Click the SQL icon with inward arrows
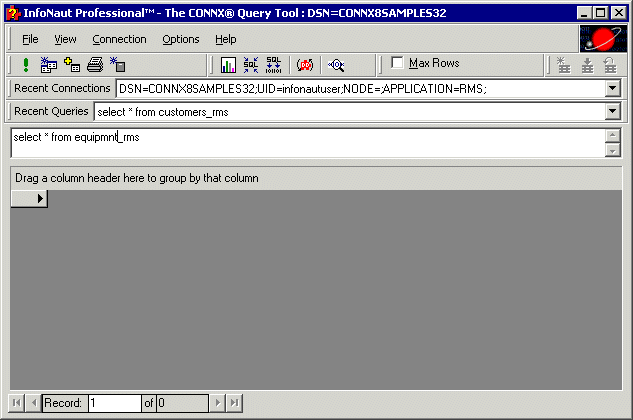The height and width of the screenshot is (420, 633). (x=251, y=65)
